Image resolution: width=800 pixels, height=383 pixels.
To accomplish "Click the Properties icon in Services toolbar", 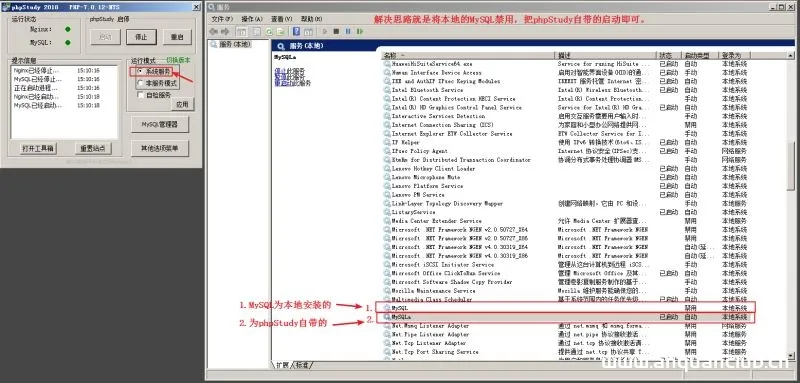I will point(257,32).
